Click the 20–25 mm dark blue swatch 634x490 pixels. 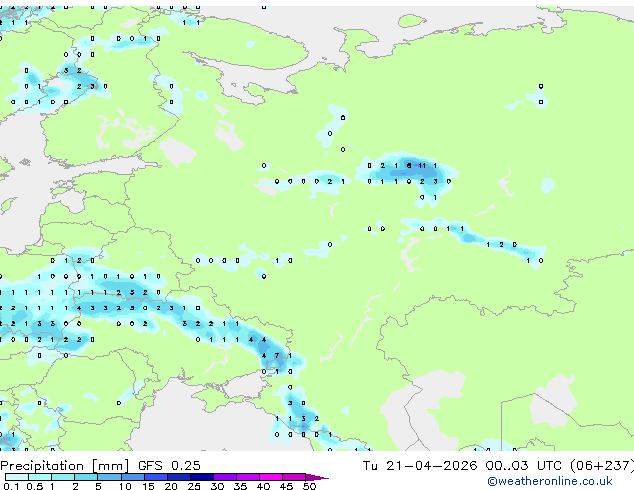coord(178,477)
